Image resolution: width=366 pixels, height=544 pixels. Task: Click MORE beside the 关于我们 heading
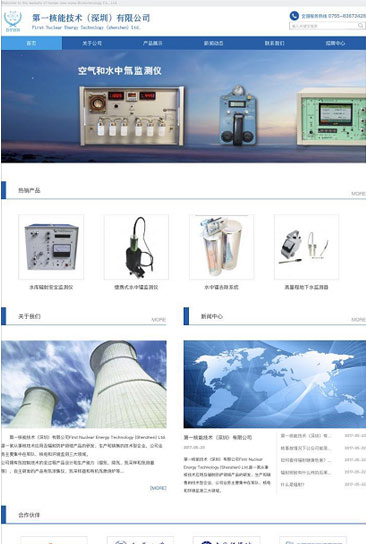pyautogui.click(x=159, y=320)
